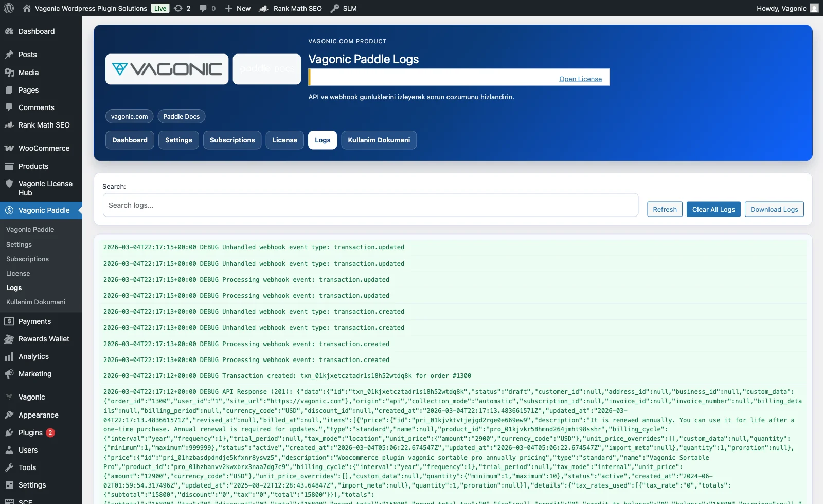This screenshot has height=504, width=823.
Task: Open the Kullanim Dokumani tab in header
Action: point(379,140)
